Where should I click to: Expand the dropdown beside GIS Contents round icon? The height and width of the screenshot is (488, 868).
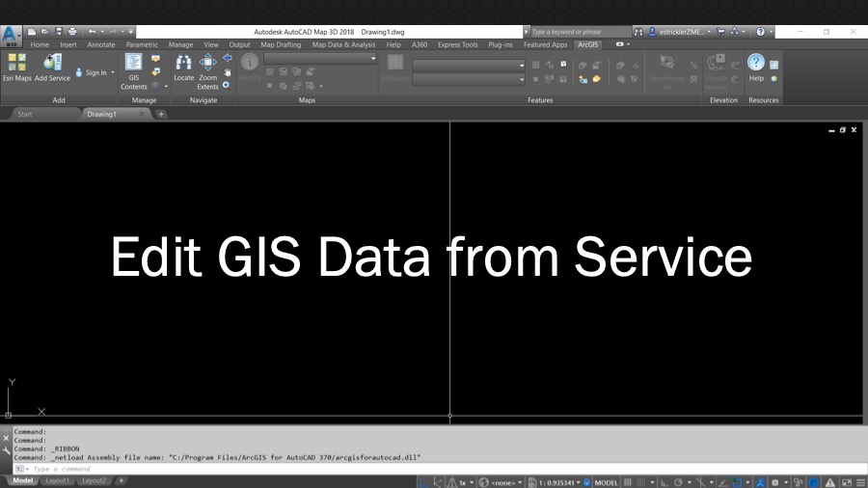166,86
